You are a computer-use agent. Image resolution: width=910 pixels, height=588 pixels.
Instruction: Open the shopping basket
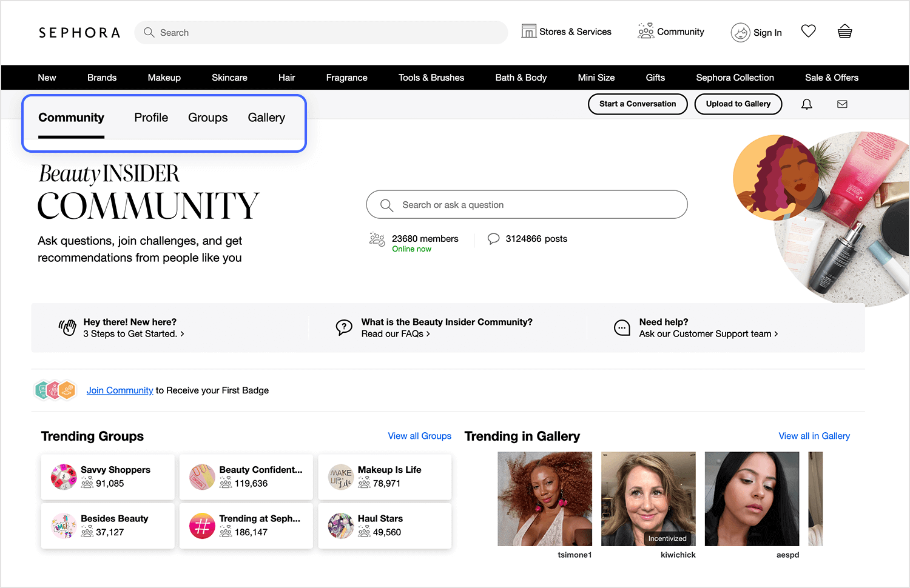tap(844, 31)
